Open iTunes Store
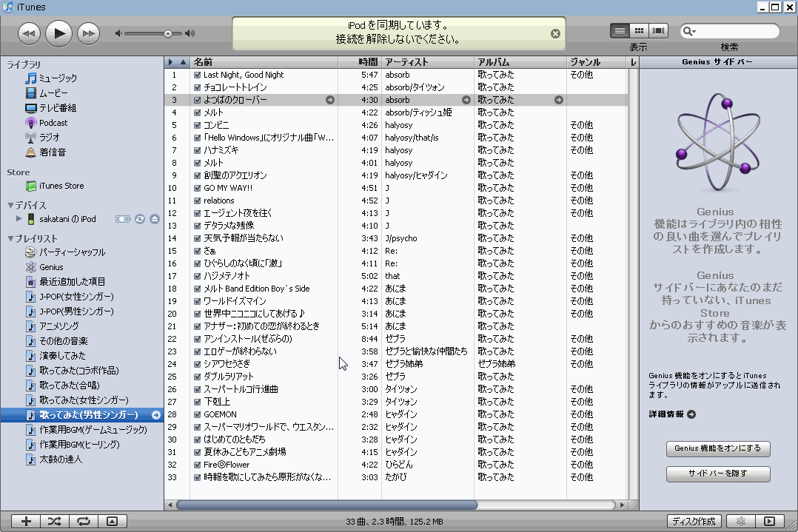 click(55, 186)
